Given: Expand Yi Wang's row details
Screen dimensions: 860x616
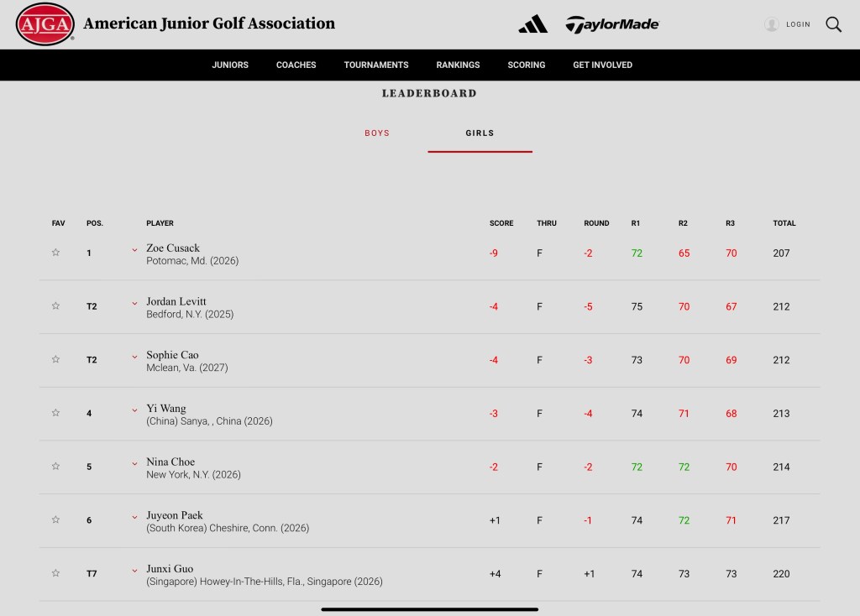Looking at the screenshot, I should click(134, 410).
